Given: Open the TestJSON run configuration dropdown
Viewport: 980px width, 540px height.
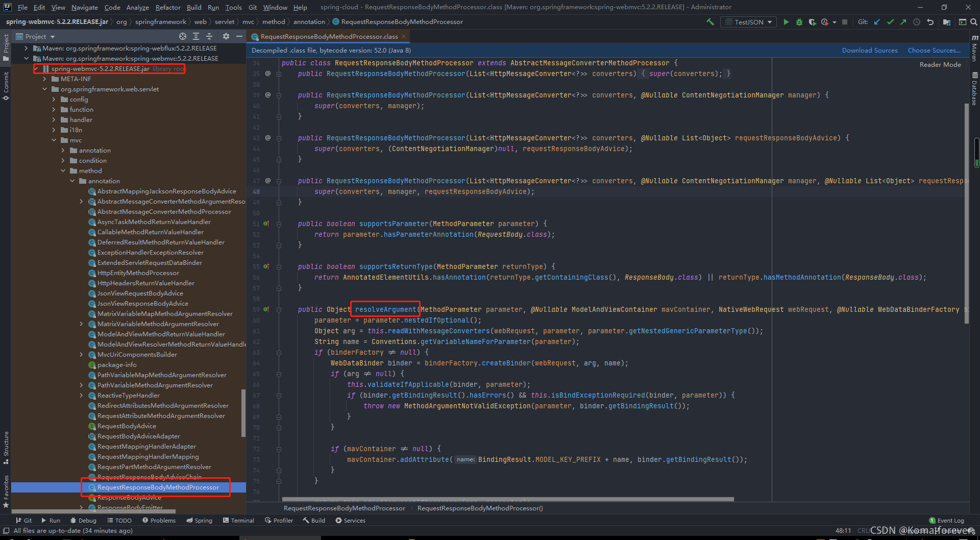Looking at the screenshot, I should [x=748, y=22].
